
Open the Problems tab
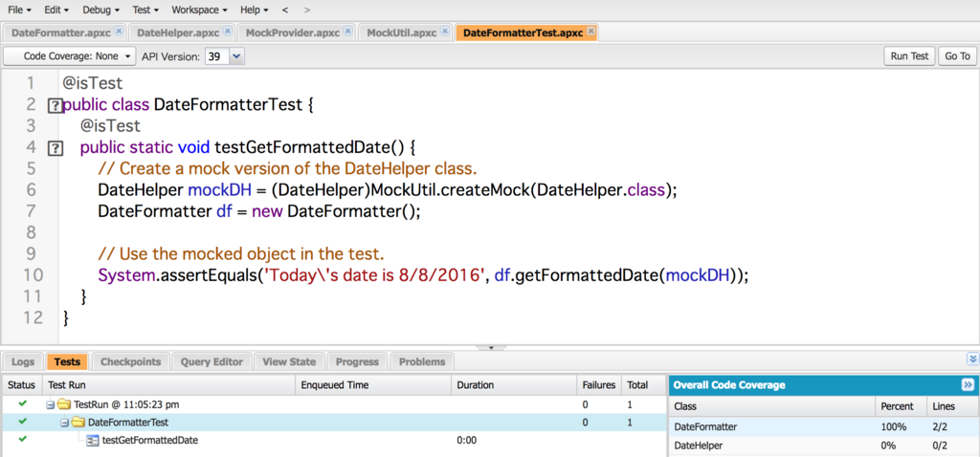[x=422, y=361]
